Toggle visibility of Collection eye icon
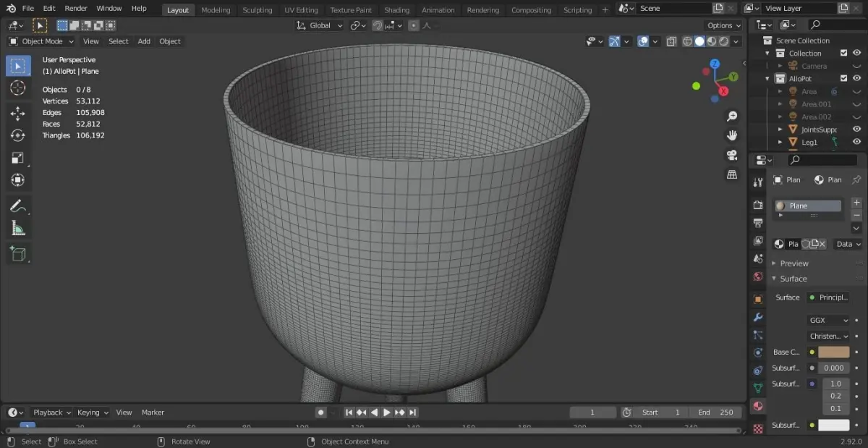This screenshot has height=448, width=868. click(x=856, y=53)
